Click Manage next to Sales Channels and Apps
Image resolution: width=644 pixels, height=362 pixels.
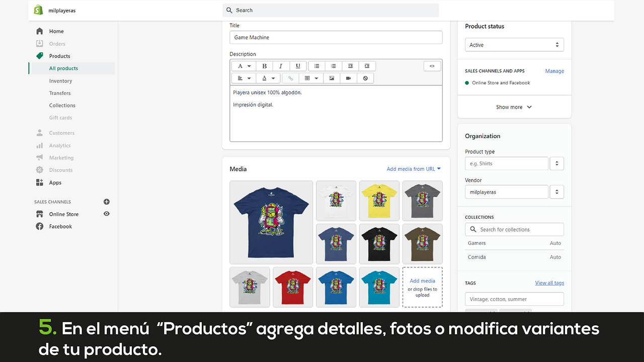click(x=554, y=71)
